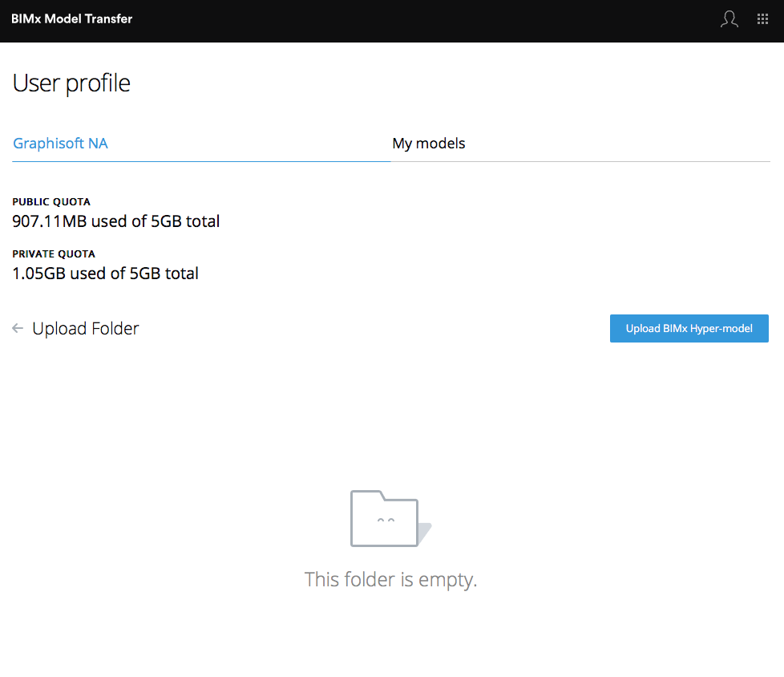The width and height of the screenshot is (784, 677).
Task: Click the underline beneath Graphisoft NA tab
Action: pos(201,161)
